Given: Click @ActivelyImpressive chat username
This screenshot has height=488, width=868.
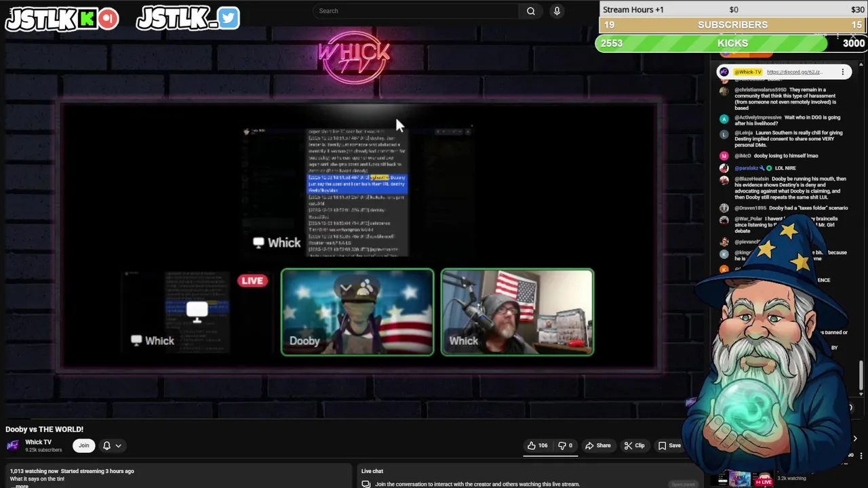Looking at the screenshot, I should (x=757, y=118).
